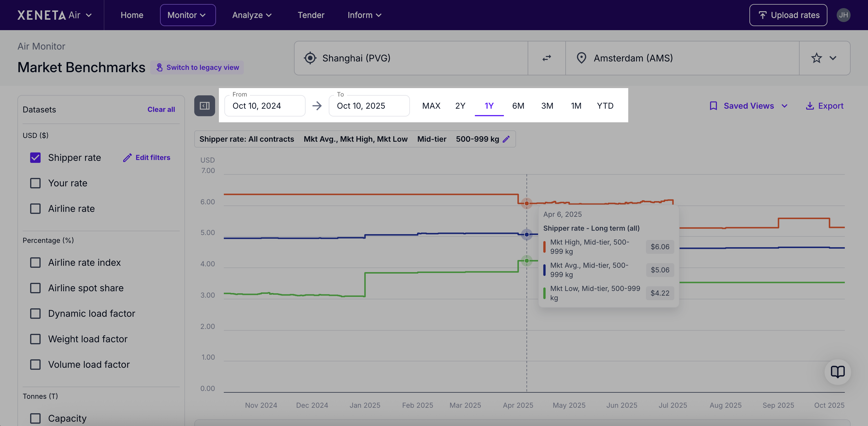The height and width of the screenshot is (426, 868).
Task: Click the JH user avatar
Action: pos(843,15)
